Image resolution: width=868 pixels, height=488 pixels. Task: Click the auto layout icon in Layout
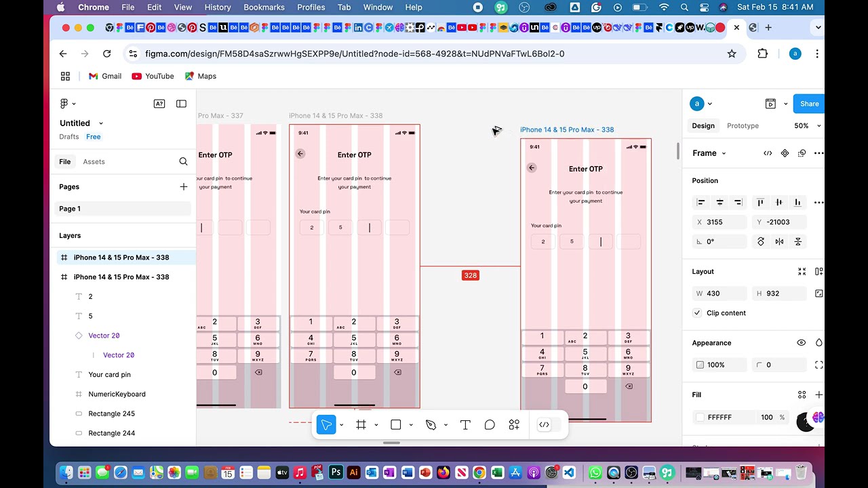click(x=818, y=272)
